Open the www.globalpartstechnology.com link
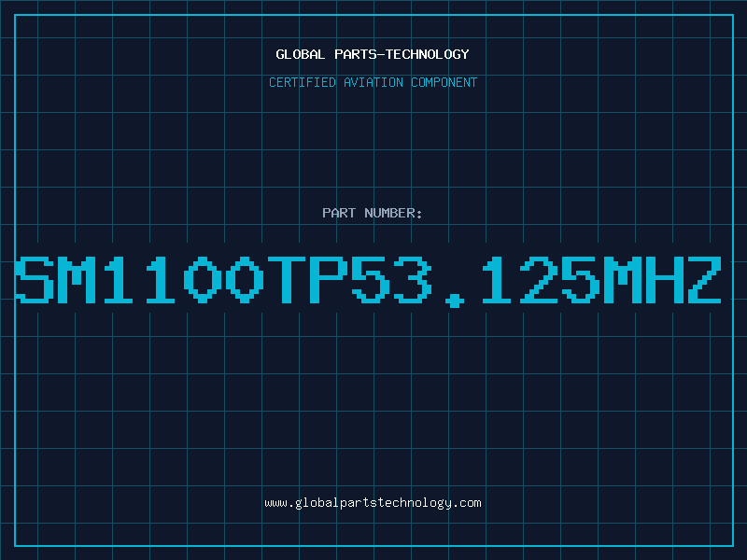The width and height of the screenshot is (747, 560). pyautogui.click(x=373, y=503)
